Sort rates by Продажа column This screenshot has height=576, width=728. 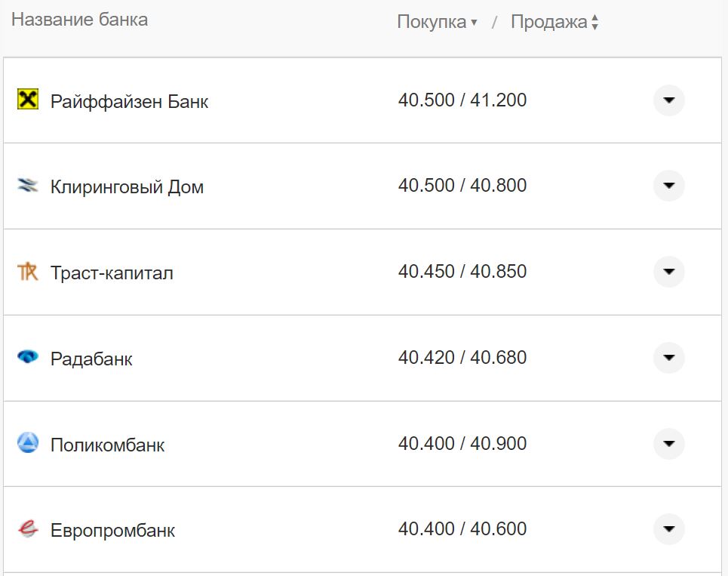point(551,22)
